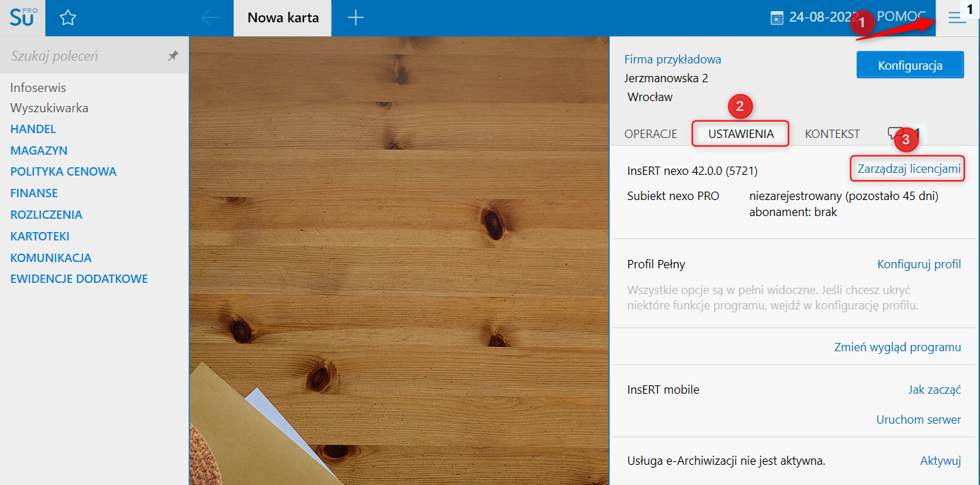
Task: Click Subiekt nexo PRO label
Action: click(673, 196)
